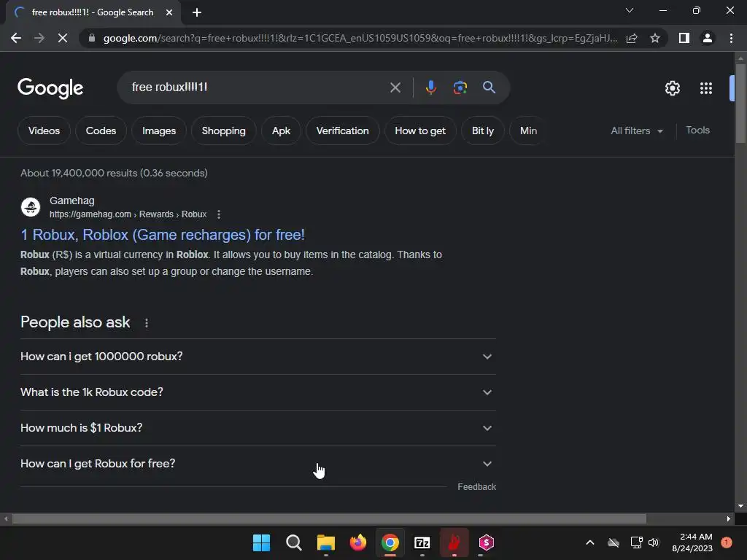Submit search with magnifier icon
The width and height of the screenshot is (747, 560).
(x=489, y=87)
